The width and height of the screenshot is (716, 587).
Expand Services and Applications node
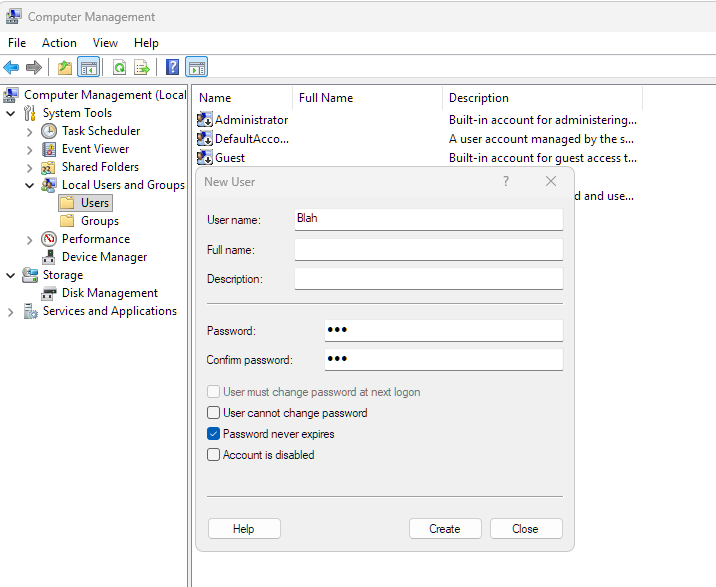point(11,312)
